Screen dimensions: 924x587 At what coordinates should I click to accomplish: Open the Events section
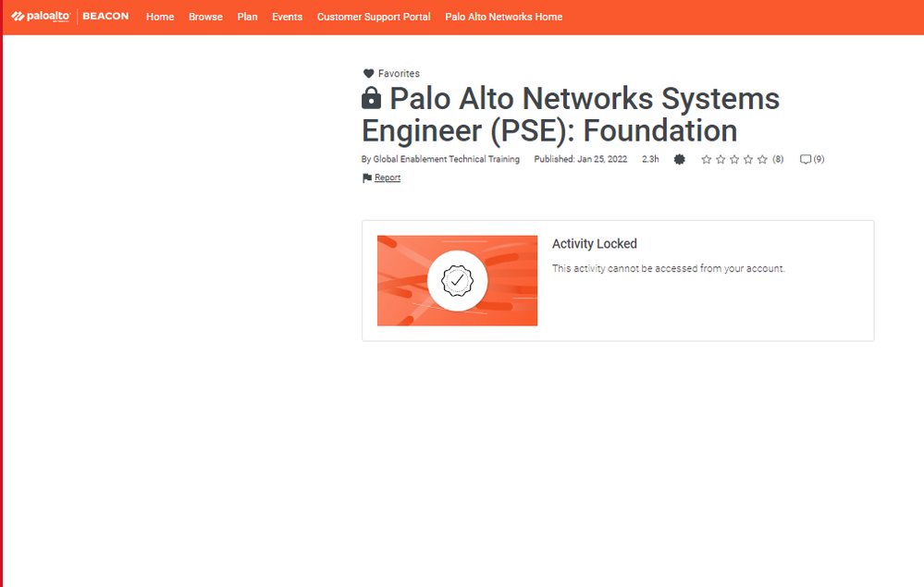(x=287, y=17)
